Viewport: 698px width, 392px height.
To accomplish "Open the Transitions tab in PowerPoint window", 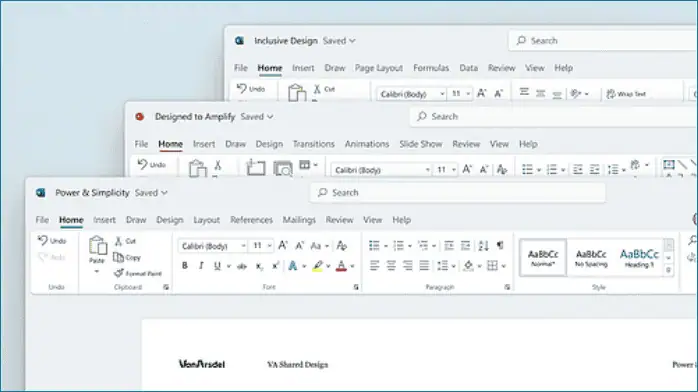I will point(313,144).
